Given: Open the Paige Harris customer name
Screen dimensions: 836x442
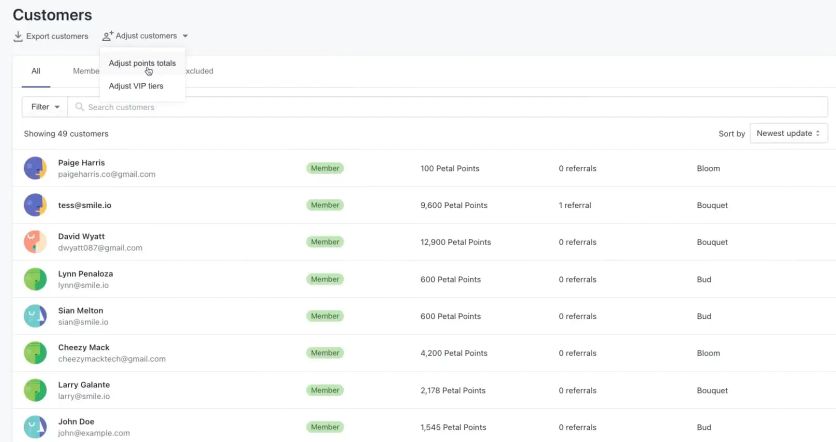Looking at the screenshot, I should 82,163.
